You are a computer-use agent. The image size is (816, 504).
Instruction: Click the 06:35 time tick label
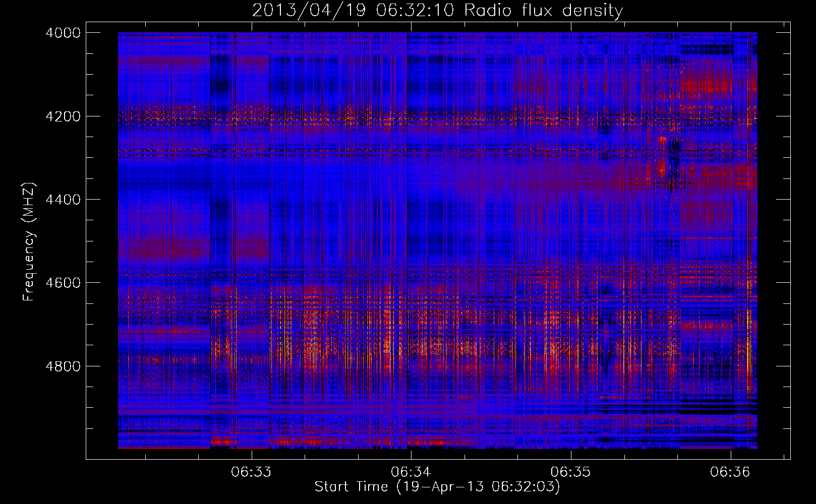tap(570, 472)
